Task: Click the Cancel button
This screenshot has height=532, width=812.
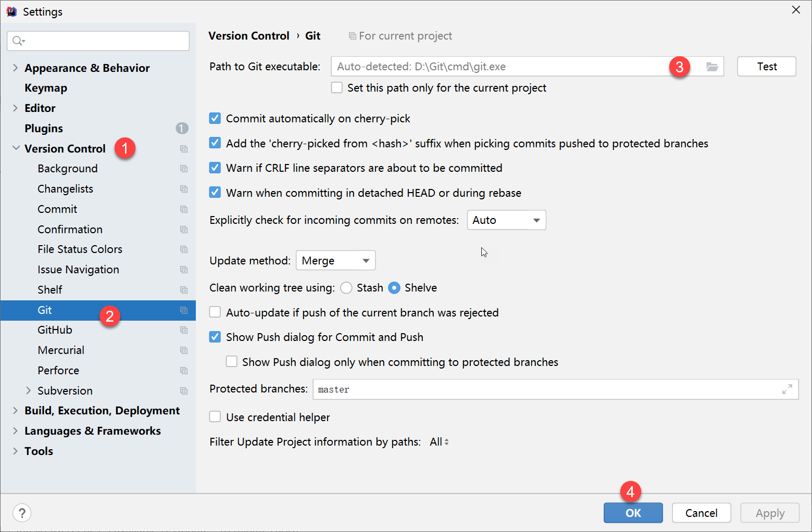Action: coord(702,513)
